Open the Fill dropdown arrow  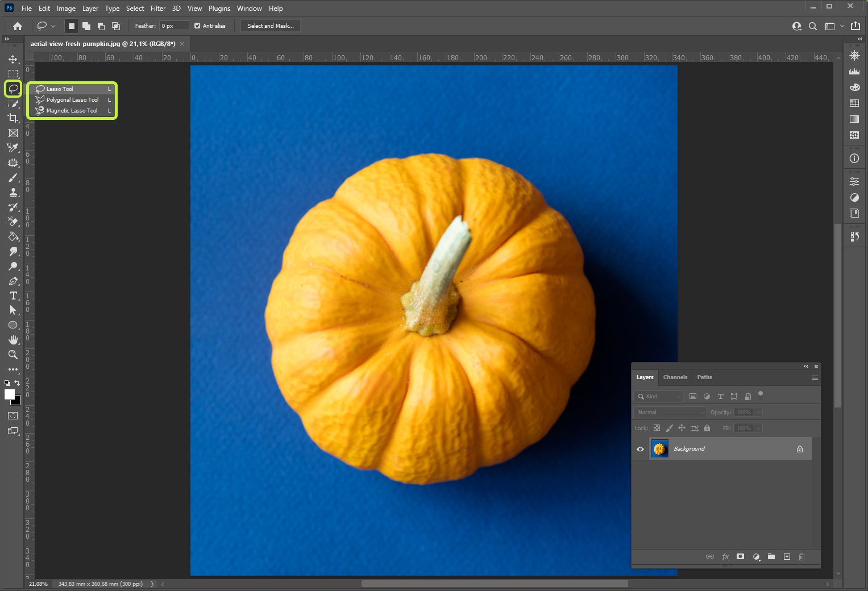[x=758, y=428]
